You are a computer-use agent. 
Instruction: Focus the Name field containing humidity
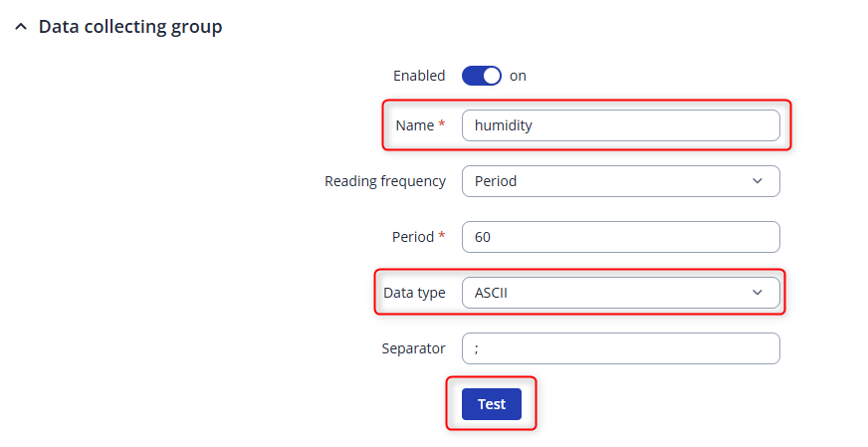620,125
